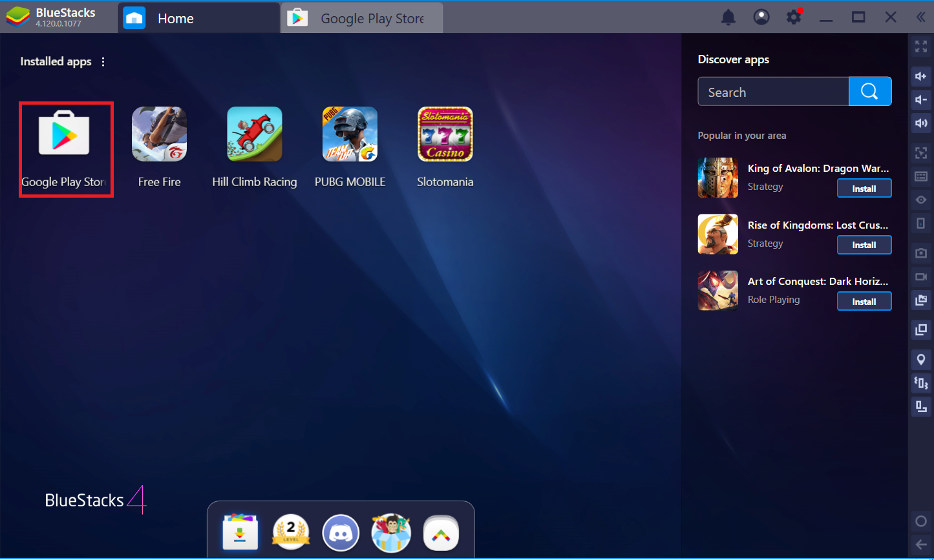Image resolution: width=934 pixels, height=560 pixels.
Task: Go back with the left arrow icon
Action: click(x=921, y=544)
